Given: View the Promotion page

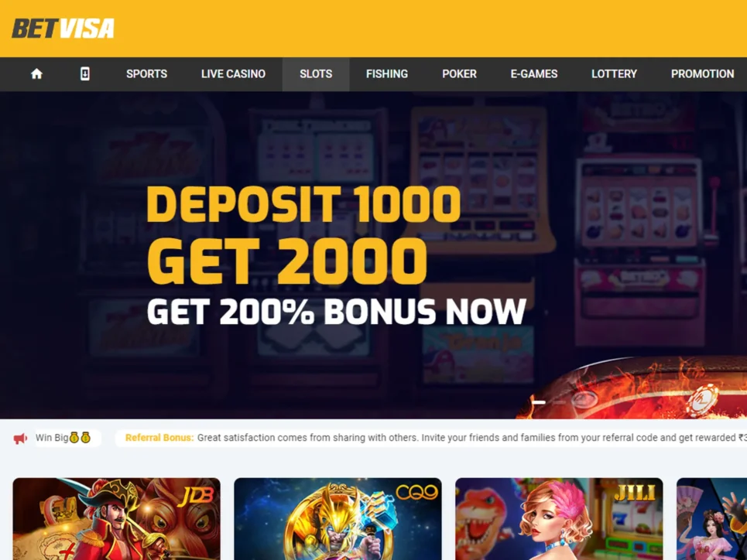Looking at the screenshot, I should (703, 73).
